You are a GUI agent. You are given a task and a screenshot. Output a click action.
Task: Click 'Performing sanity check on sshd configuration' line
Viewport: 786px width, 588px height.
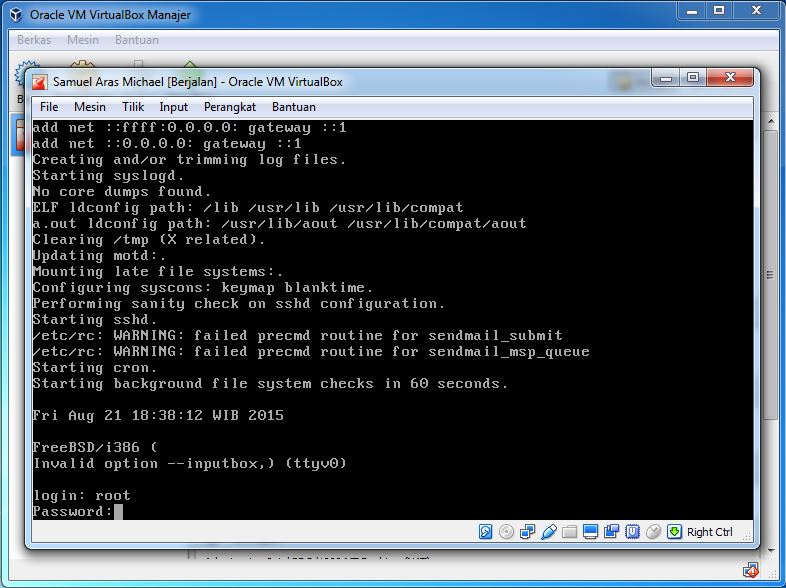[x=239, y=303]
